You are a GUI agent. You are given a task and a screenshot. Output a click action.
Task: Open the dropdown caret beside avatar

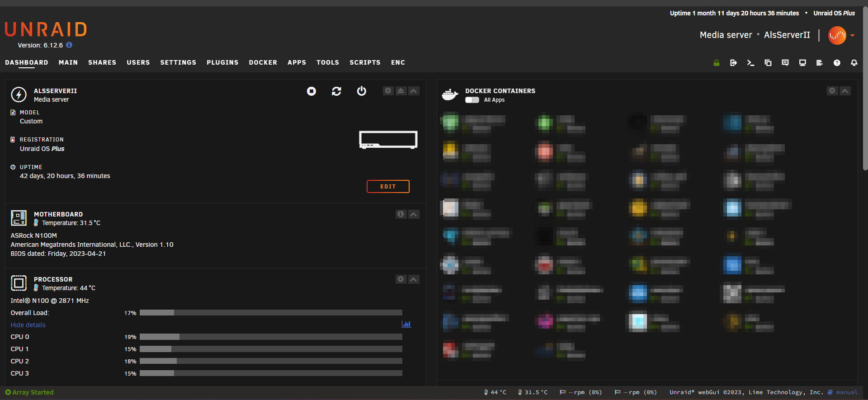[852, 35]
